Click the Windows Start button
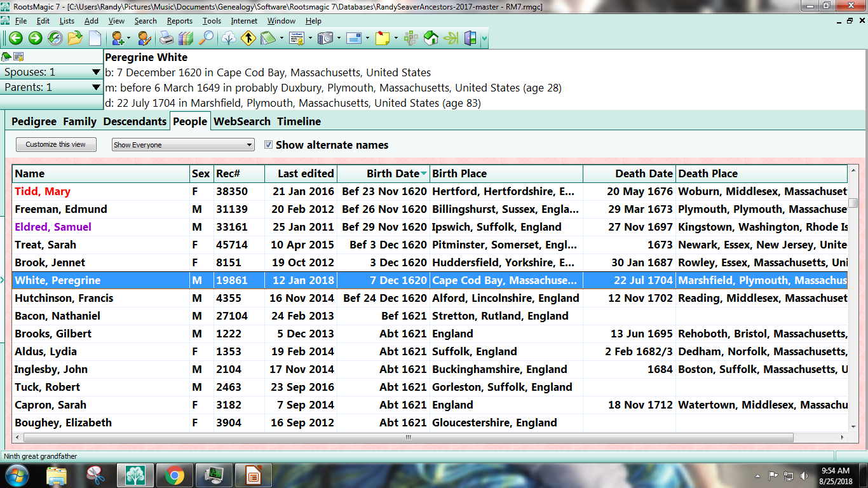The height and width of the screenshot is (488, 868). (x=16, y=475)
